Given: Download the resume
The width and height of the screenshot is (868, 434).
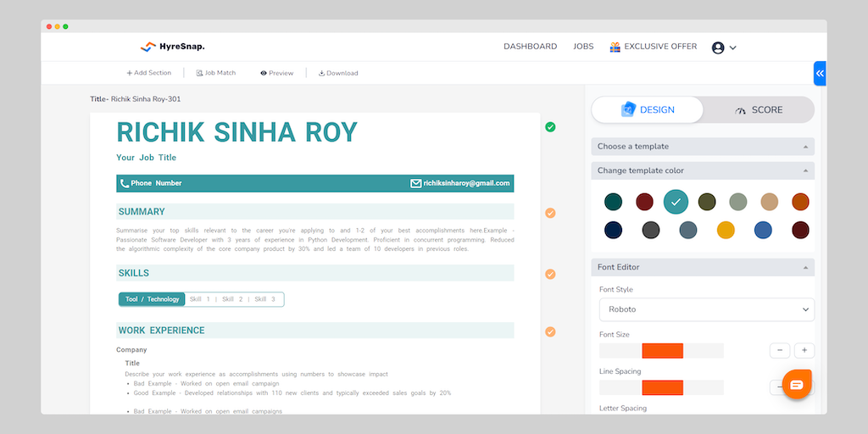Looking at the screenshot, I should tap(338, 73).
